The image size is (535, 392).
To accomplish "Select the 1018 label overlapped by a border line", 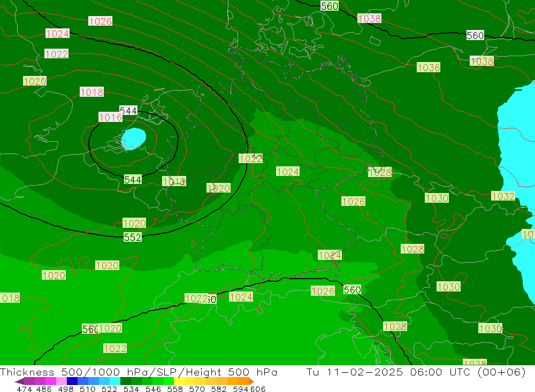I will [174, 181].
